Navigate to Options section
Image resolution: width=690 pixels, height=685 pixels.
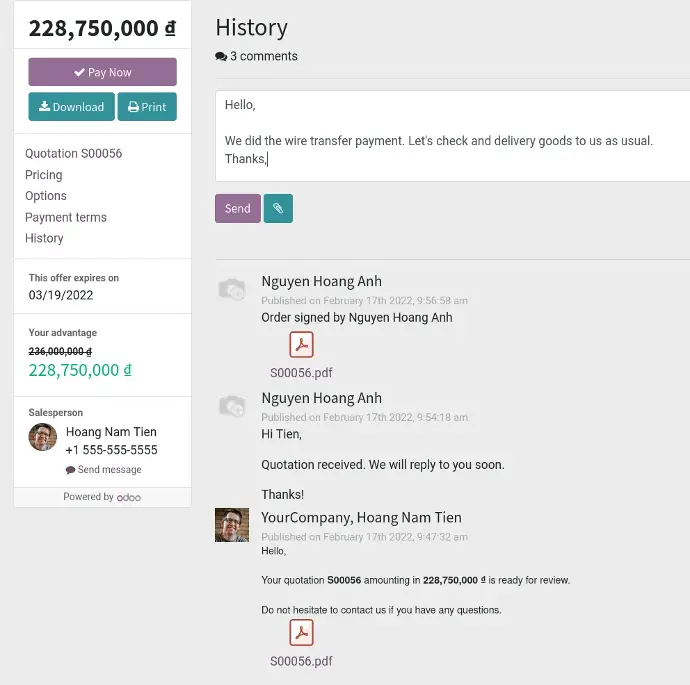click(x=46, y=196)
